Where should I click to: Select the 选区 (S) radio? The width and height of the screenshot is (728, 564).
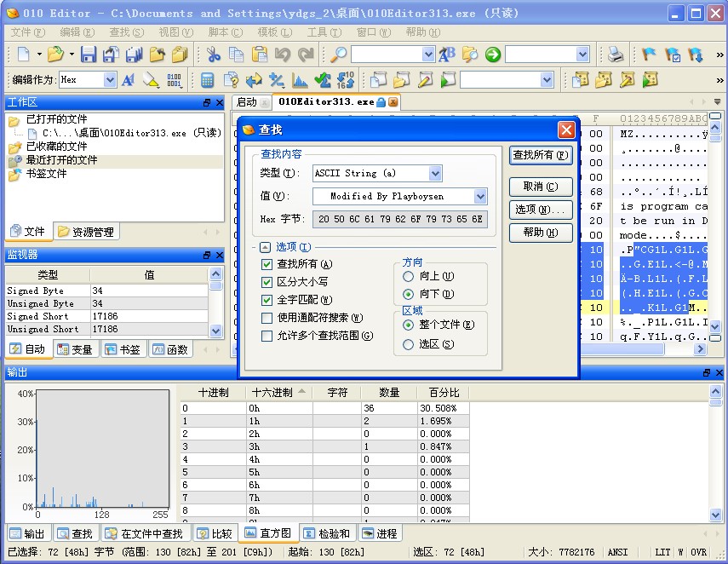[x=408, y=344]
